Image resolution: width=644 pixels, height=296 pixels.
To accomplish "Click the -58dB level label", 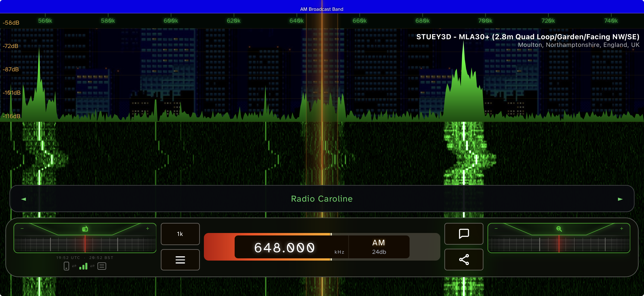I will (11, 23).
